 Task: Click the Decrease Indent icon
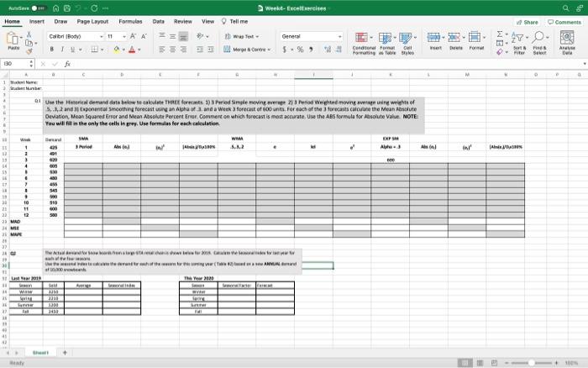tap(200, 49)
